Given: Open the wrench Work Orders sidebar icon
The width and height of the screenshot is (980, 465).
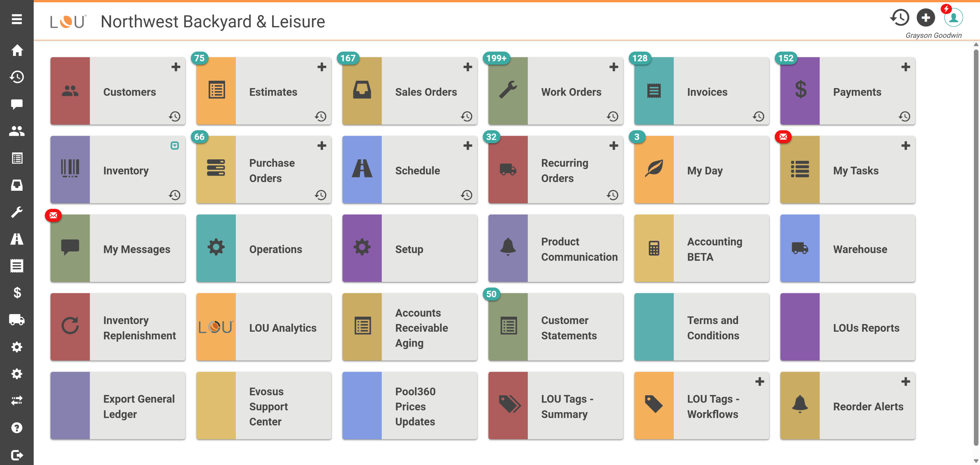Looking at the screenshot, I should pos(16,212).
